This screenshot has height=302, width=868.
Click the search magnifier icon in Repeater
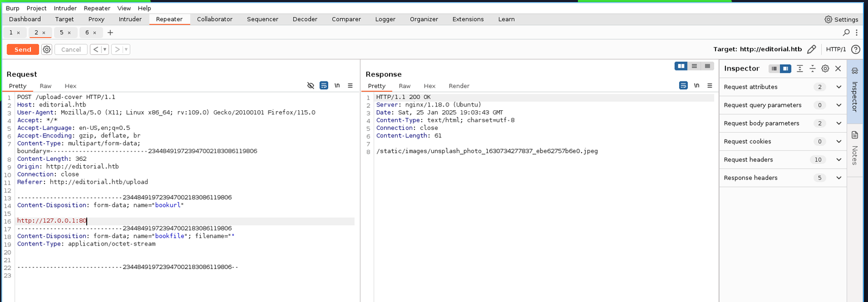(846, 33)
